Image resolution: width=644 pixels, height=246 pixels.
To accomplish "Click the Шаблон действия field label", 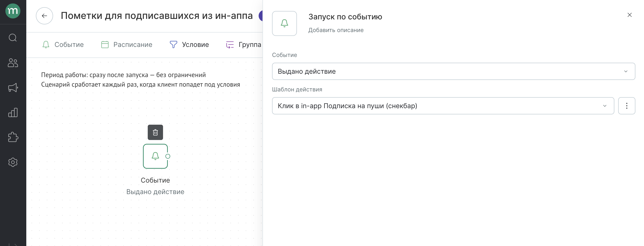I will click(297, 89).
